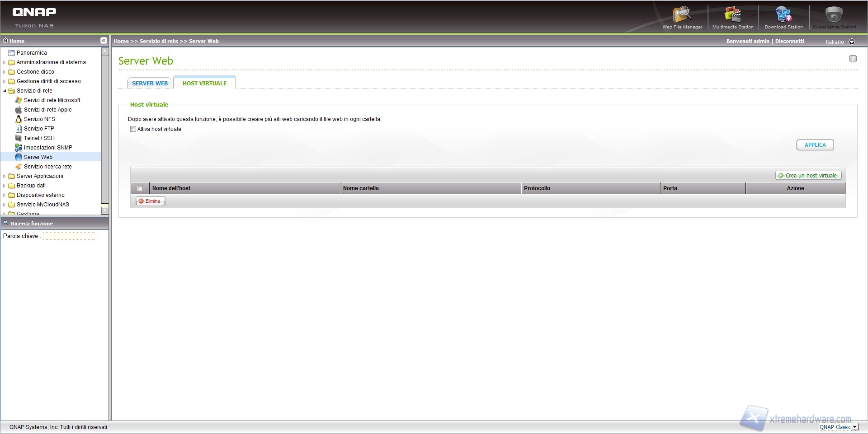The image size is (868, 434).
Task: Click the help question mark icon
Action: pos(853,59)
